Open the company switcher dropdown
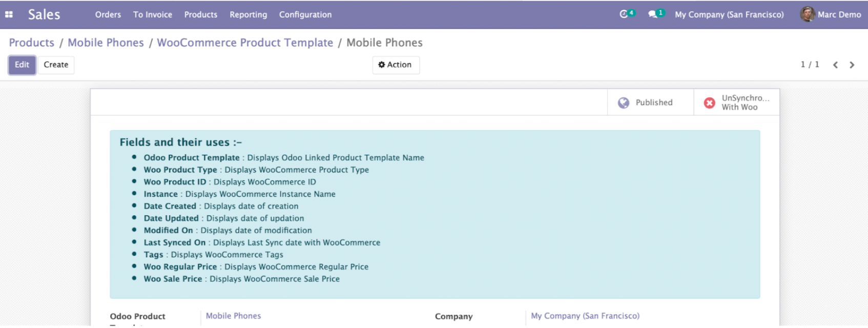 tap(729, 15)
